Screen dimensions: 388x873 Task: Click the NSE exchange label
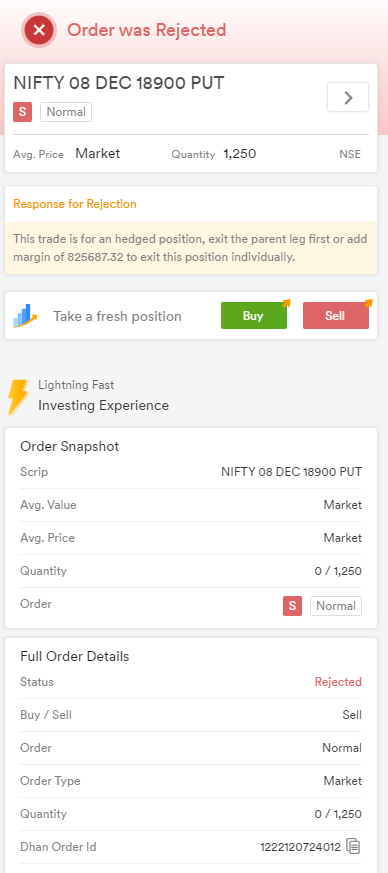350,154
